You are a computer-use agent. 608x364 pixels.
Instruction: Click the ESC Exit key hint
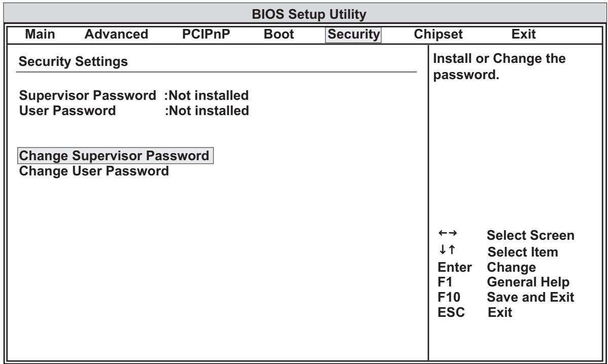pyautogui.click(x=475, y=312)
